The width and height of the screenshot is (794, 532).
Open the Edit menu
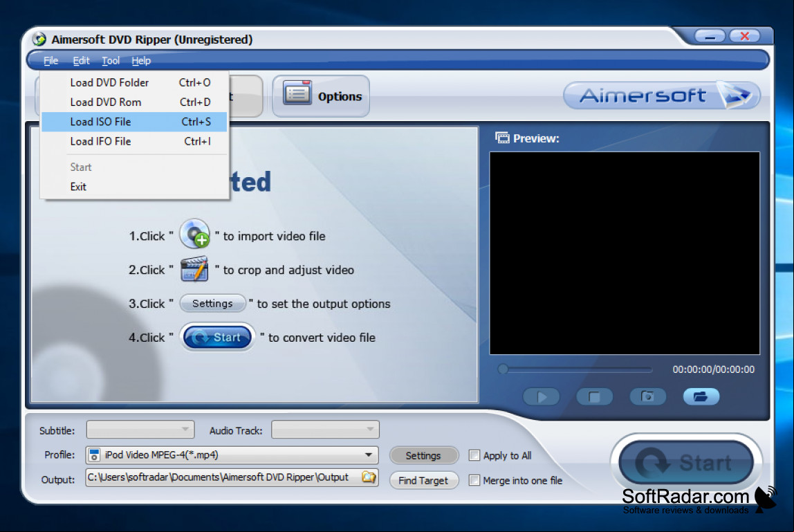(x=81, y=61)
